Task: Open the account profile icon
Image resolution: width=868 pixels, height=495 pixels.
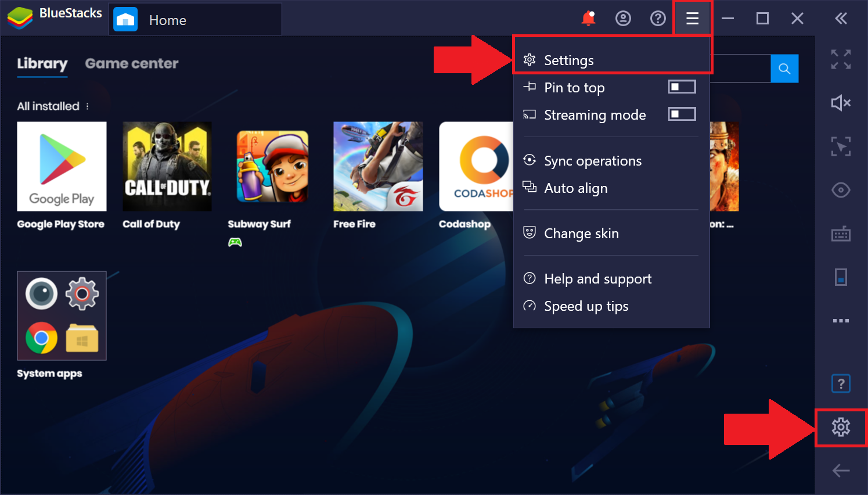Action: (x=623, y=19)
